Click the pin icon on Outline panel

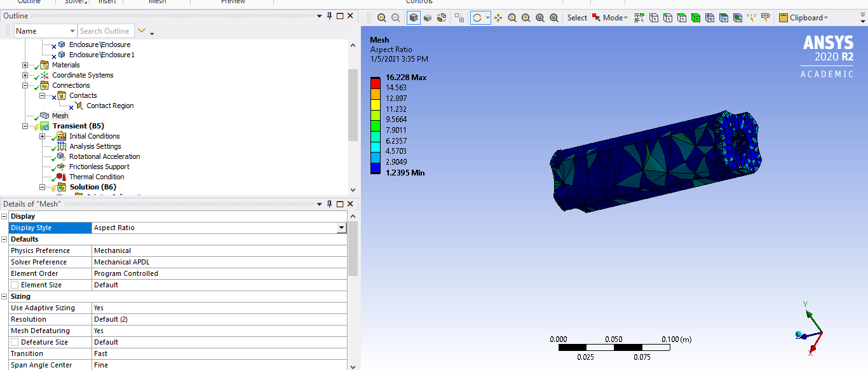328,16
